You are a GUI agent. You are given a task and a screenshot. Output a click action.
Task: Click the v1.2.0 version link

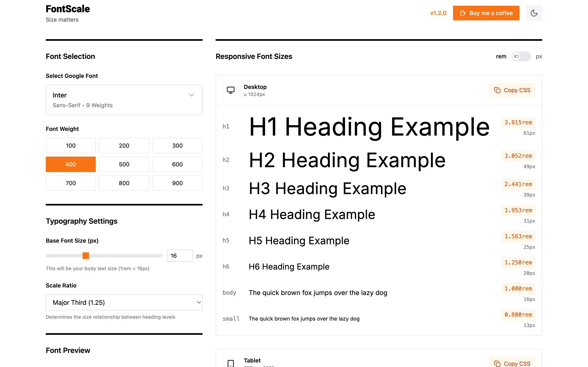pyautogui.click(x=438, y=13)
